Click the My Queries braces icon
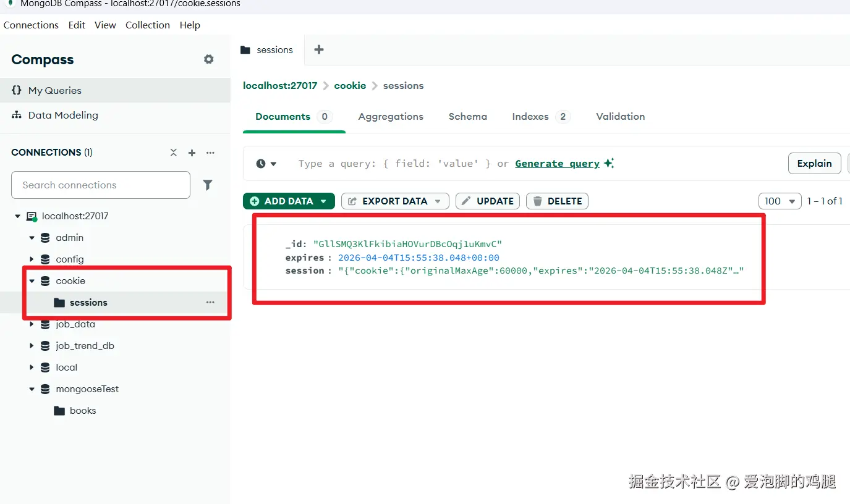The image size is (850, 504). (x=17, y=90)
